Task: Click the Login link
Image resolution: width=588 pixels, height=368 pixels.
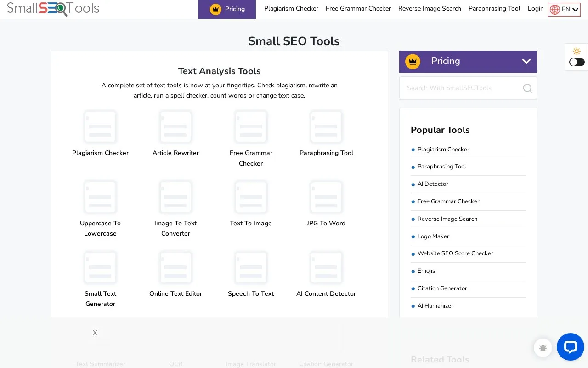Action: (536, 9)
